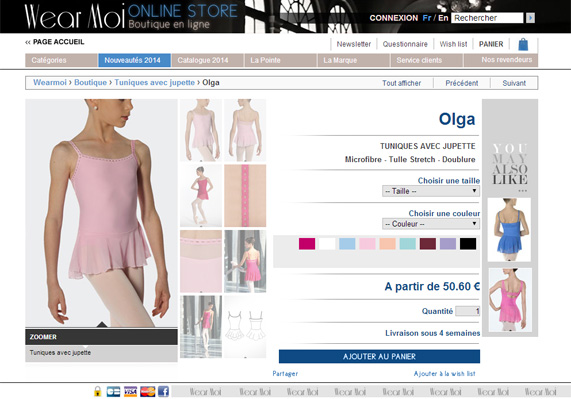View front full-body pink tunic thumbnail
Screen dimensions: 571x399
(201, 130)
